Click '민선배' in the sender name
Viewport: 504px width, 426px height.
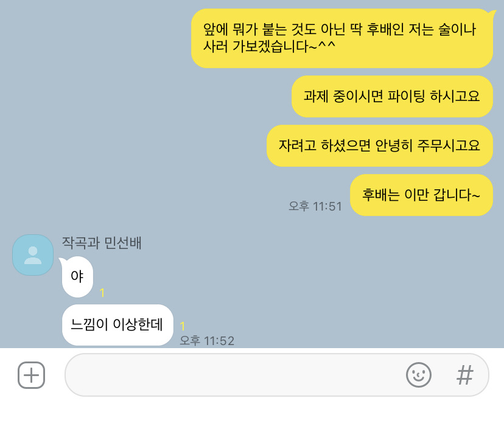(x=123, y=243)
